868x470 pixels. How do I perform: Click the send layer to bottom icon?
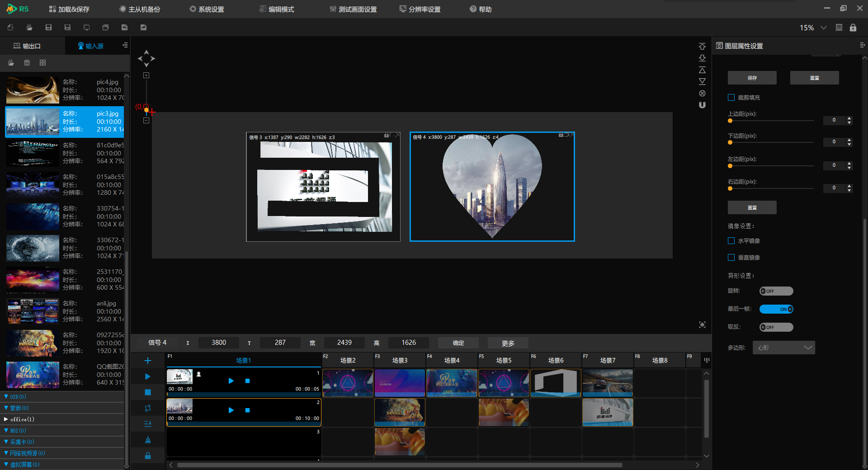click(702, 58)
